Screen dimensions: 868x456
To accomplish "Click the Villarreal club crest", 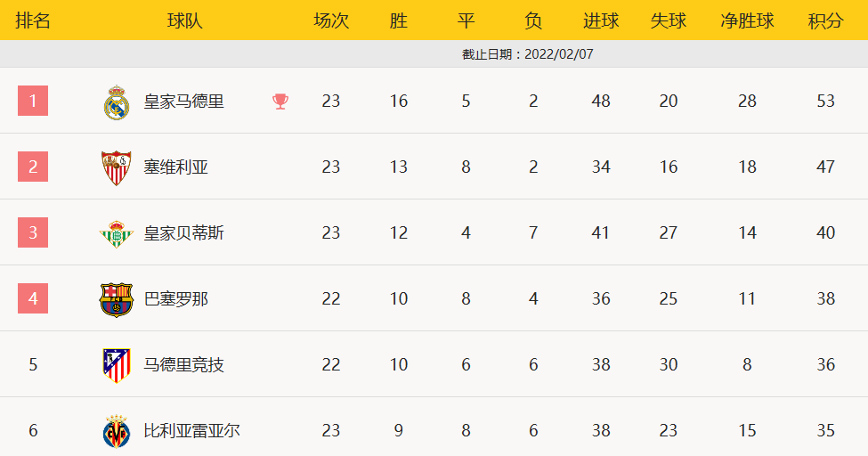I will [x=117, y=431].
